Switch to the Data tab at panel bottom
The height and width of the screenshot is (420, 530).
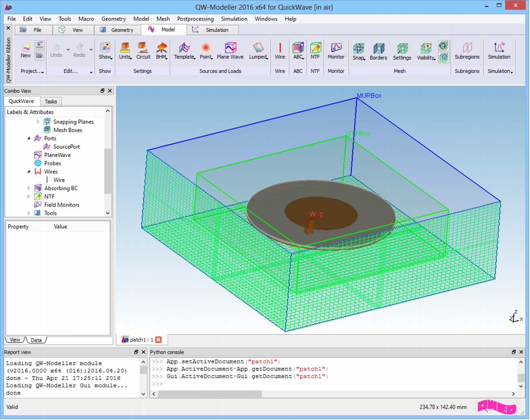tap(36, 340)
